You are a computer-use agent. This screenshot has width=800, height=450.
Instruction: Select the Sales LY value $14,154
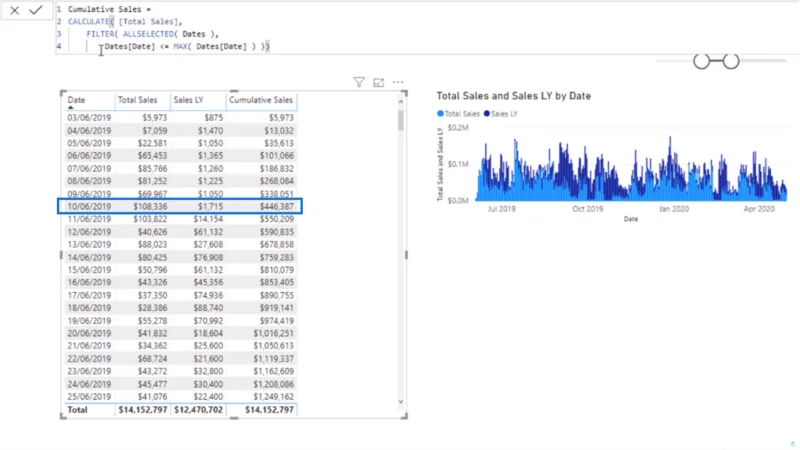coord(208,219)
